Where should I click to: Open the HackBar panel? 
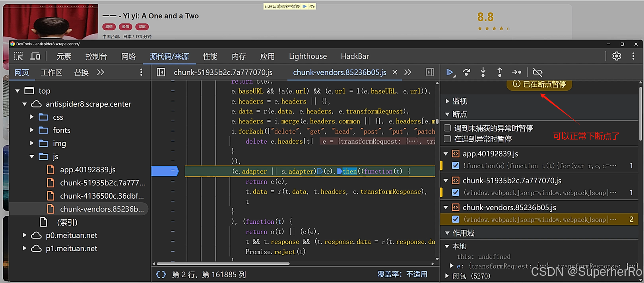tap(355, 56)
